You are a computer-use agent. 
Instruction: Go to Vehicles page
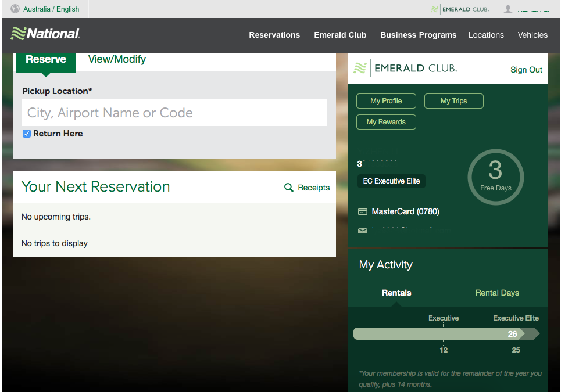point(532,35)
